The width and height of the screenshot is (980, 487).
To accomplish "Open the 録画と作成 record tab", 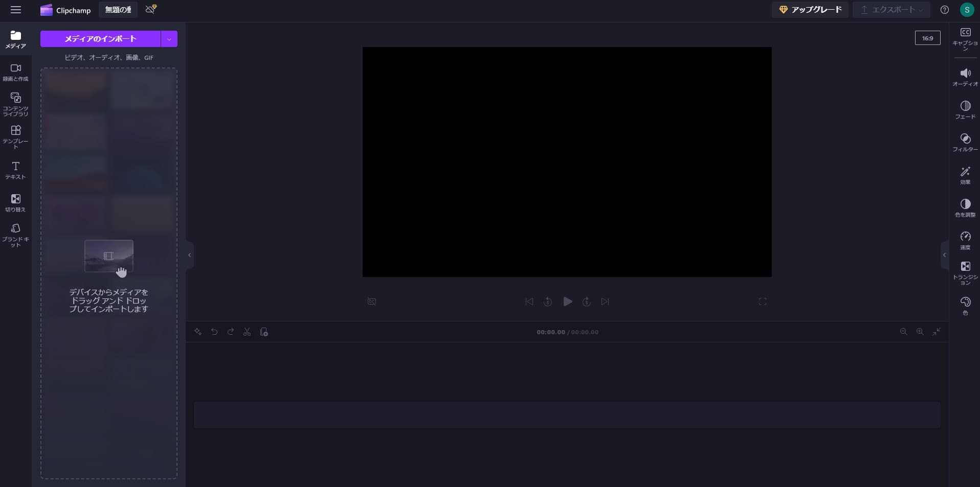I will [16, 73].
